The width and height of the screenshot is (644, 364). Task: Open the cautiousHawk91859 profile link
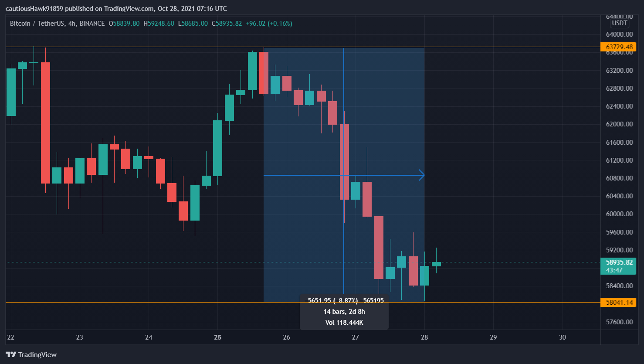34,8
